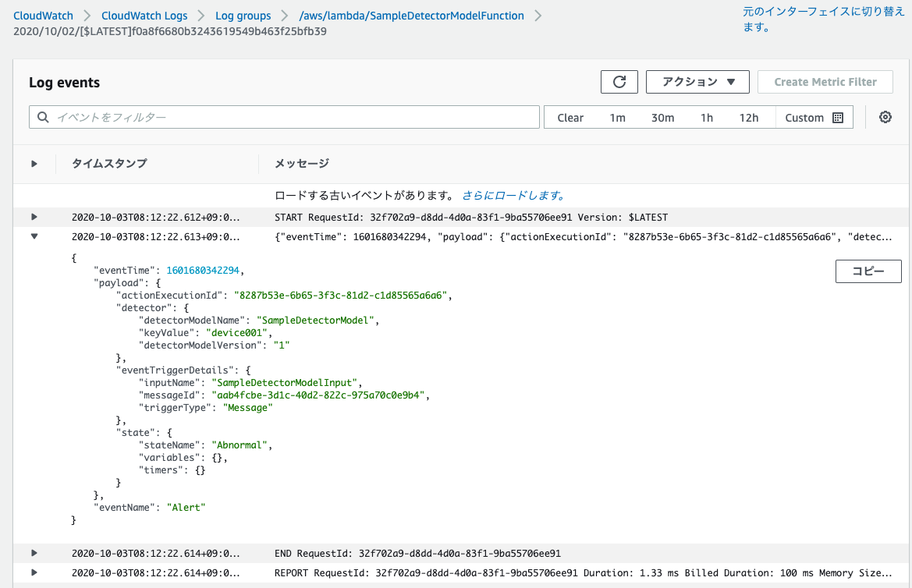Click the refresh logs icon
Screen dimensions: 912x588
click(619, 81)
